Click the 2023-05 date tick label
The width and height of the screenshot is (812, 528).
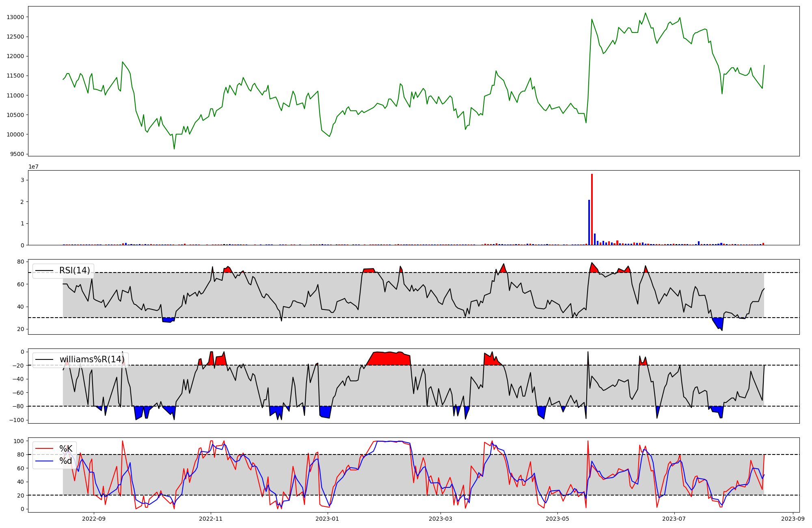pos(557,519)
